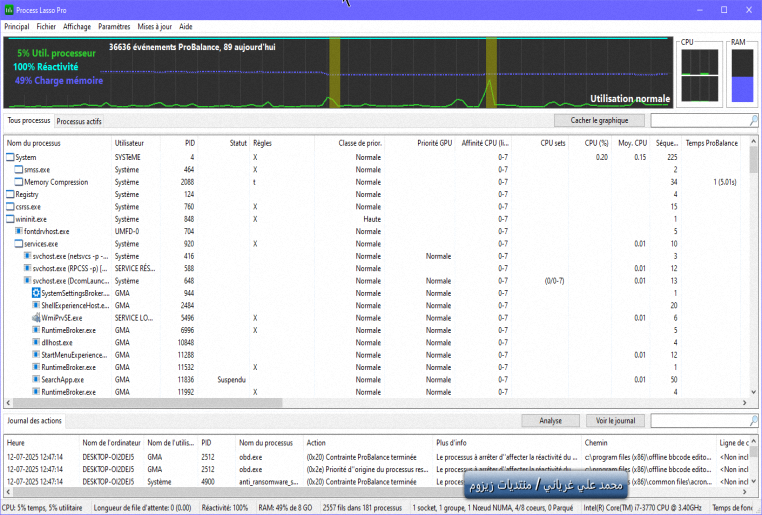Click the Memory Compression process icon
Image resolution: width=762 pixels, height=515 pixels.
(19, 182)
